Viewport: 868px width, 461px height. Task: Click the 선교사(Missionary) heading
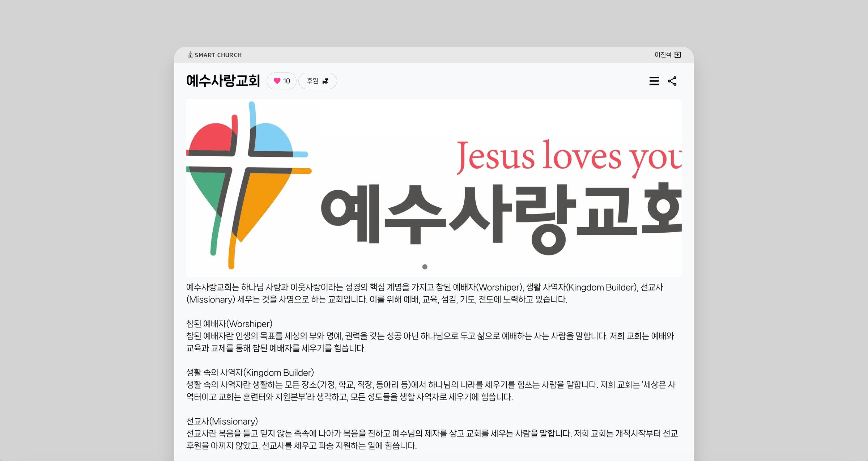222,422
